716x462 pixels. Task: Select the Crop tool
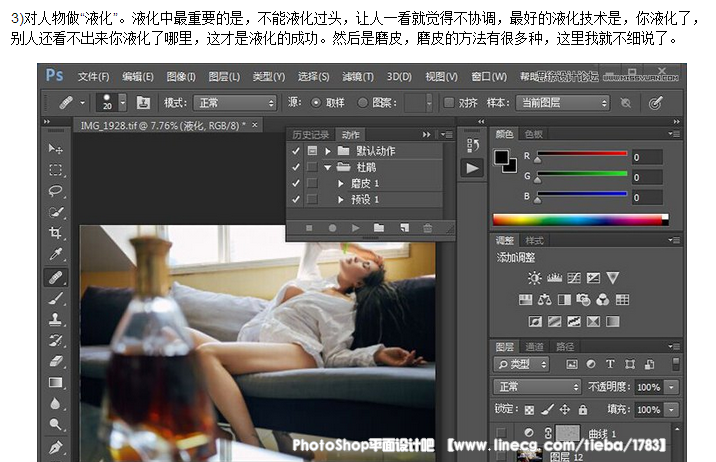(x=56, y=233)
